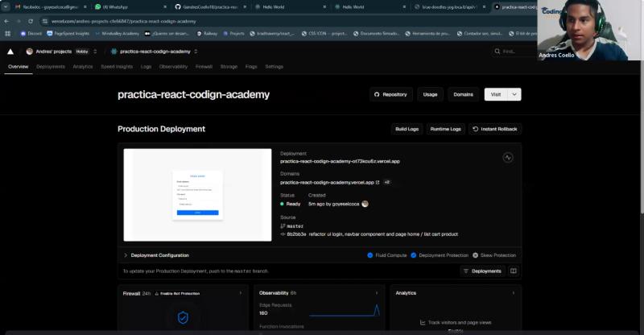Open the PageSpeed Insights bookmark
Screen dimensions: 644x335
click(x=68, y=34)
